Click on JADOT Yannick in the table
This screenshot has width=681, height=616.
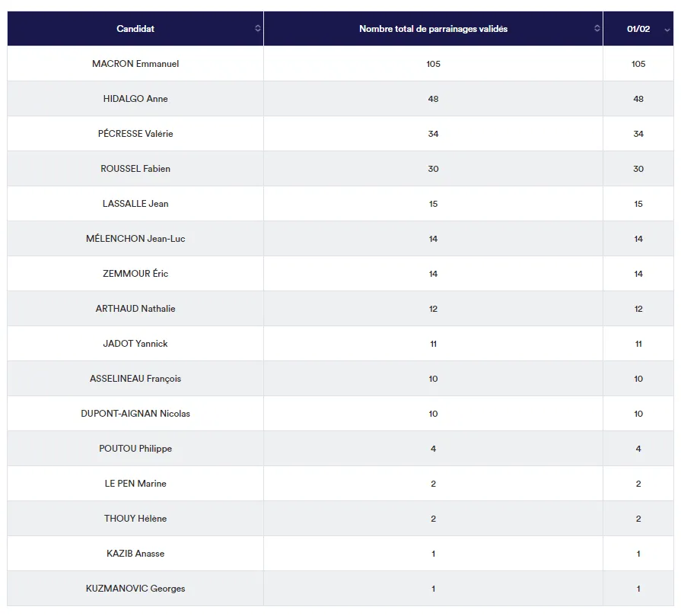pos(135,344)
